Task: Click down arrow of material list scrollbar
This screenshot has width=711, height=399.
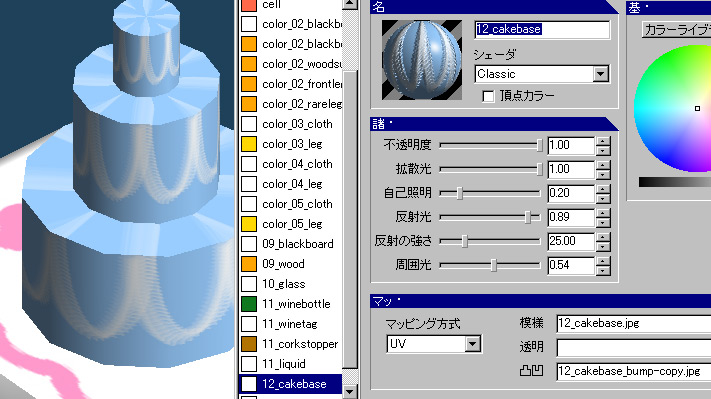Action: (350, 391)
